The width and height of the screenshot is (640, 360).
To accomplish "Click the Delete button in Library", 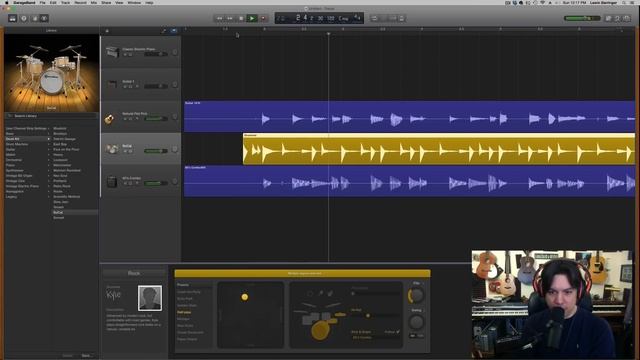I will pyautogui.click(x=67, y=356).
